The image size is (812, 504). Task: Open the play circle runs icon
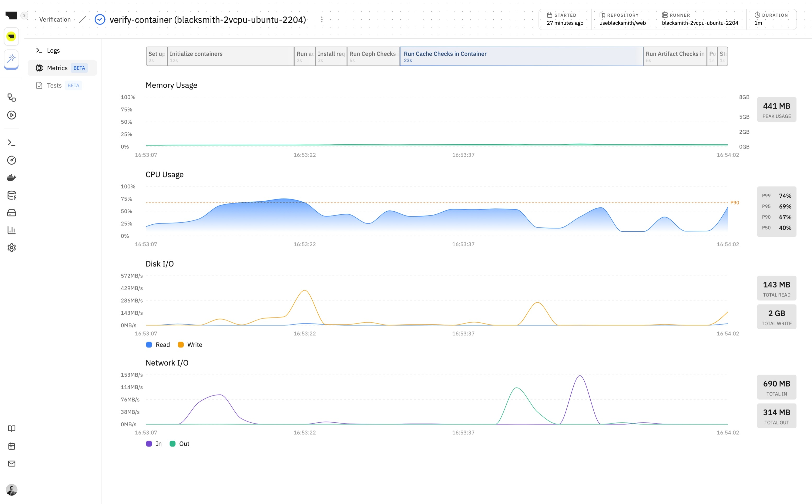tap(11, 115)
